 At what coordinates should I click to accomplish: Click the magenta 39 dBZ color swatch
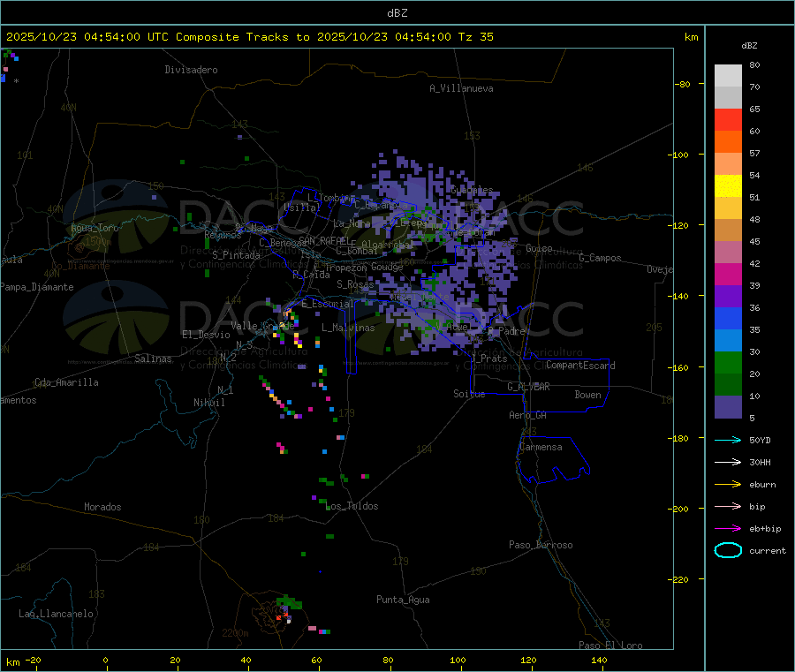tap(728, 274)
